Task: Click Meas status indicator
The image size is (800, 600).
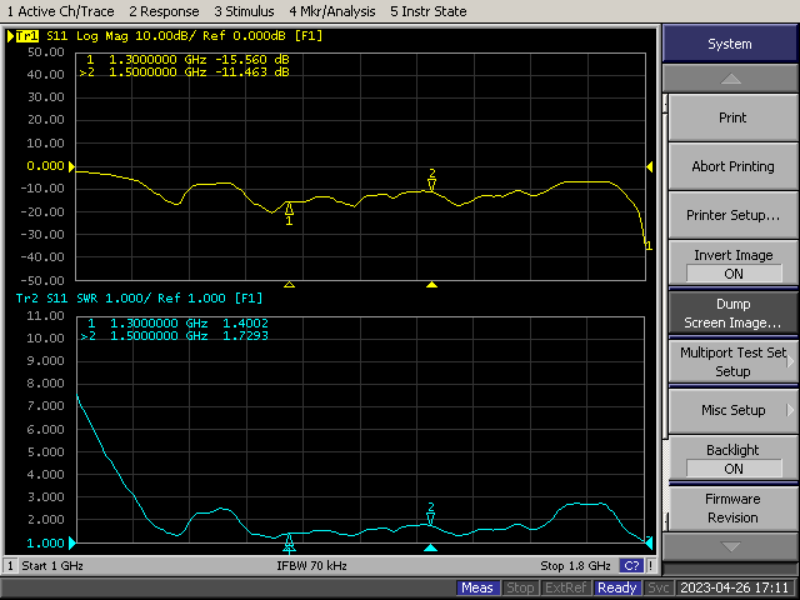Action: coord(477,588)
